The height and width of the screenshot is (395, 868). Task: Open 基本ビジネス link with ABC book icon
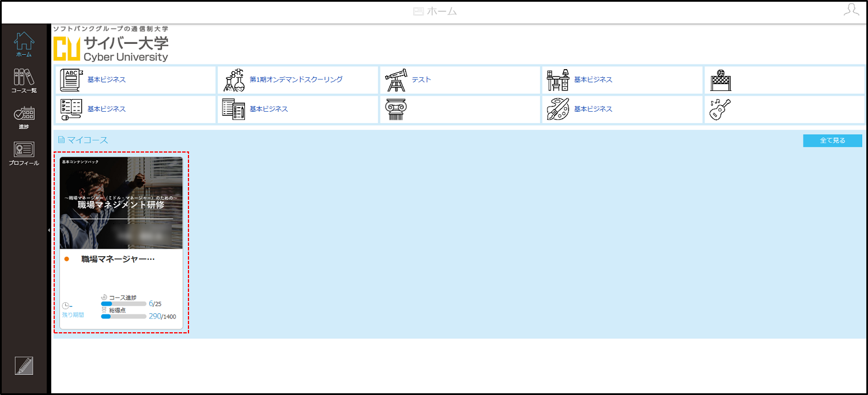[x=107, y=79]
